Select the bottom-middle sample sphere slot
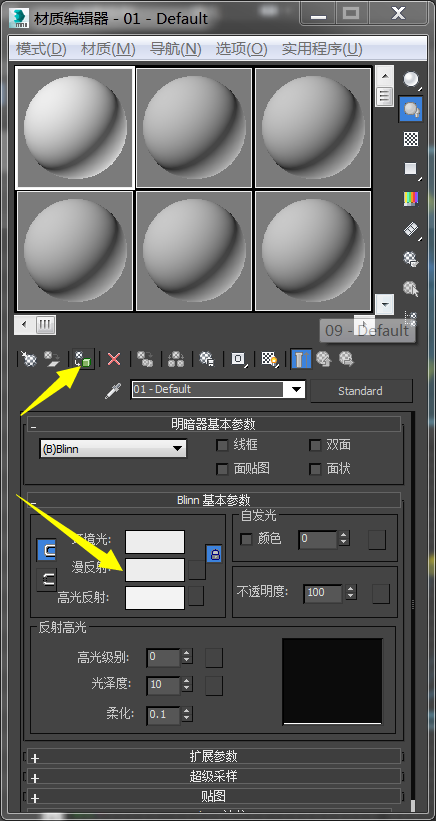 pyautogui.click(x=194, y=250)
